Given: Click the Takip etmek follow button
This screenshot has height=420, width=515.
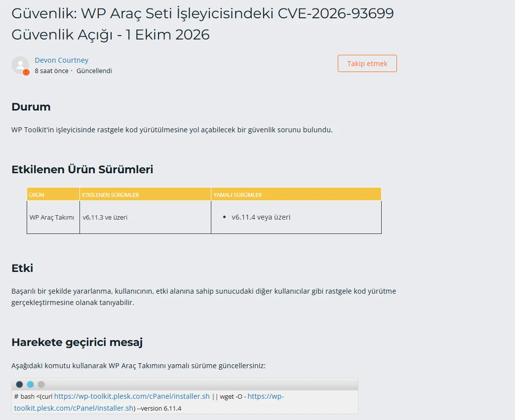Looking at the screenshot, I should pyautogui.click(x=367, y=63).
